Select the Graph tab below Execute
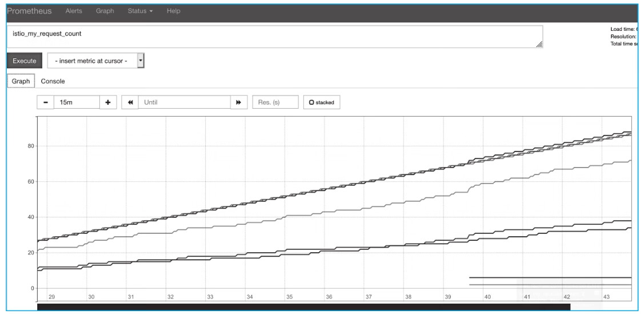Screen dimensions: 644x314 coord(21,81)
